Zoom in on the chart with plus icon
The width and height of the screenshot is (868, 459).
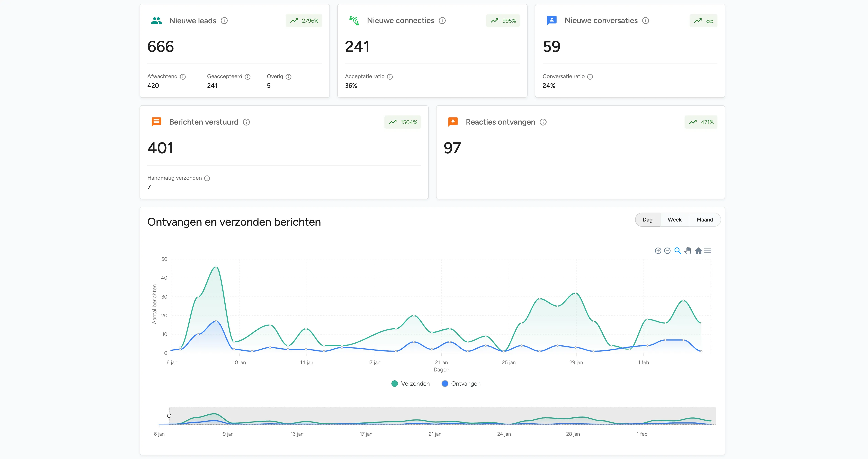658,251
